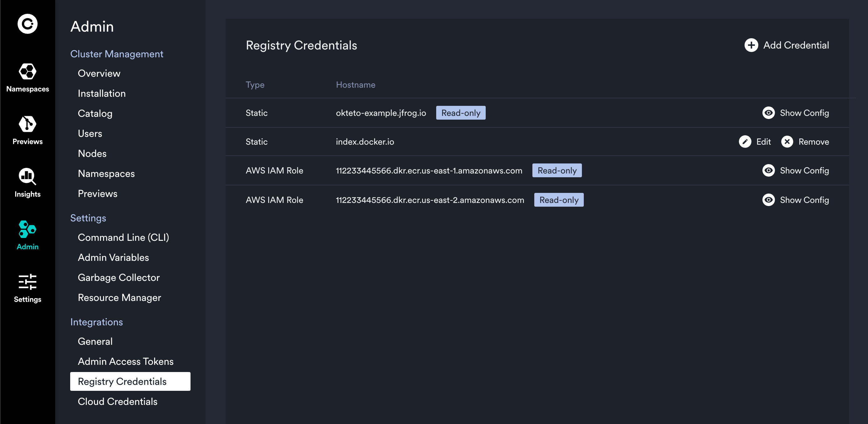Open Registry Credentials section
The height and width of the screenshot is (424, 868).
point(122,381)
